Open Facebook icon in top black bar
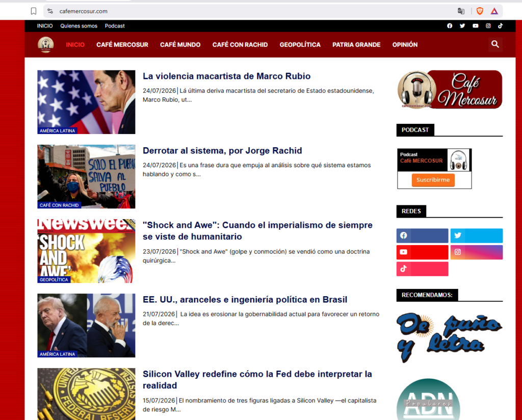 point(450,25)
